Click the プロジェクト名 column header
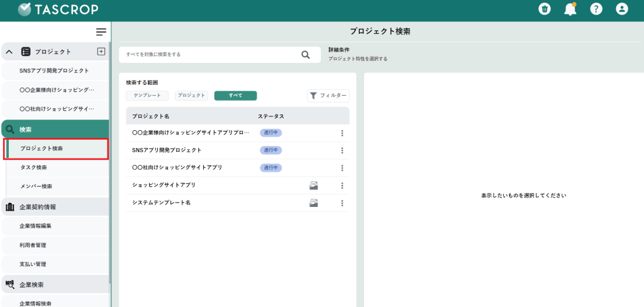 [151, 116]
